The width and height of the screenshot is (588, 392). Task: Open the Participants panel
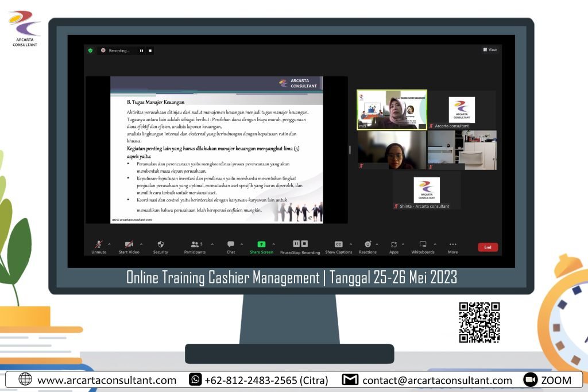(195, 244)
